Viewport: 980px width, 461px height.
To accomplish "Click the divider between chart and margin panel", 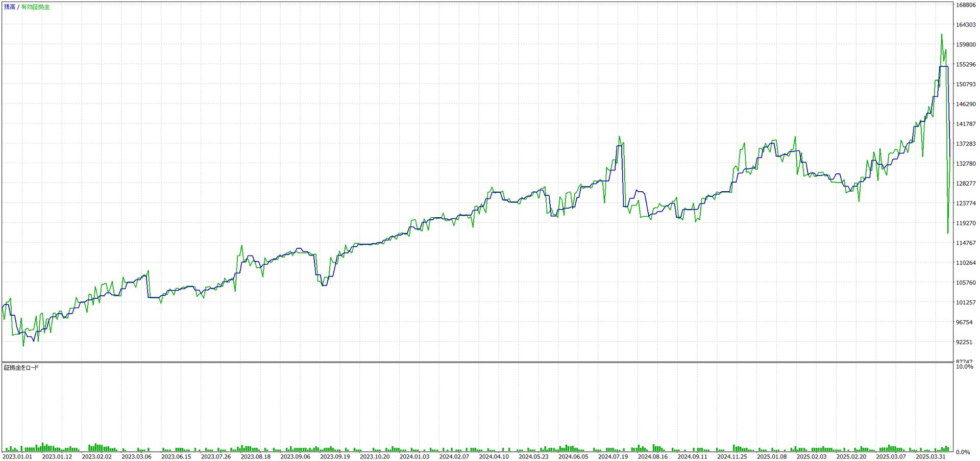I will click(477, 362).
